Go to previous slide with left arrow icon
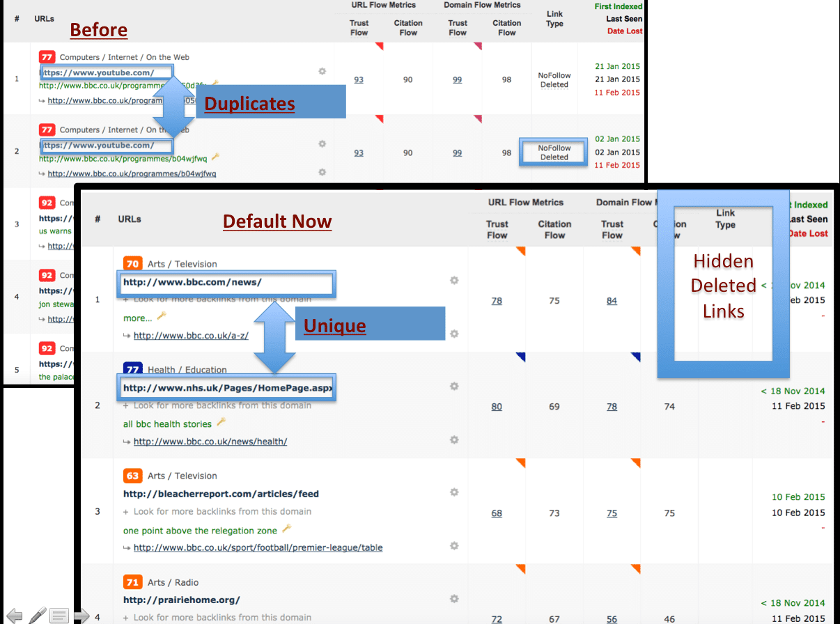The height and width of the screenshot is (624, 840). click(14, 616)
